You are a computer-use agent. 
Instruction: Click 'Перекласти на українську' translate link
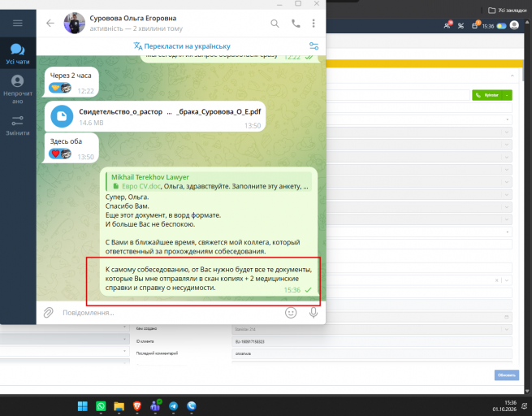[182, 46]
